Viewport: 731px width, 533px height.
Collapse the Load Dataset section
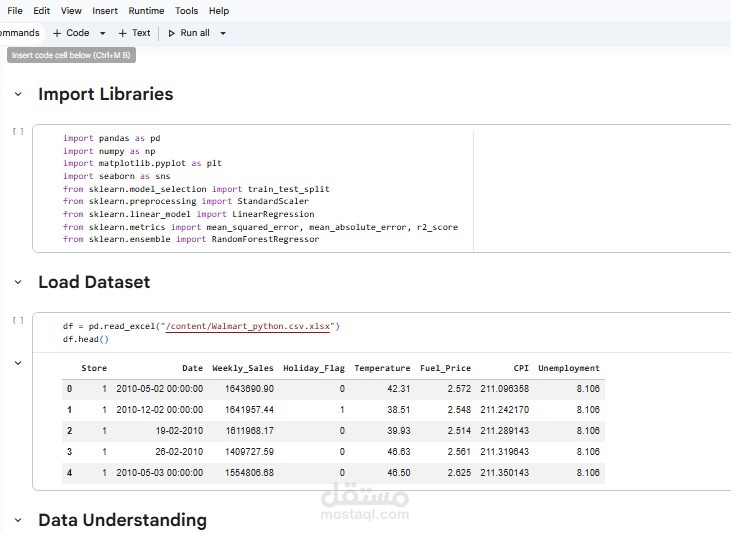pos(18,282)
